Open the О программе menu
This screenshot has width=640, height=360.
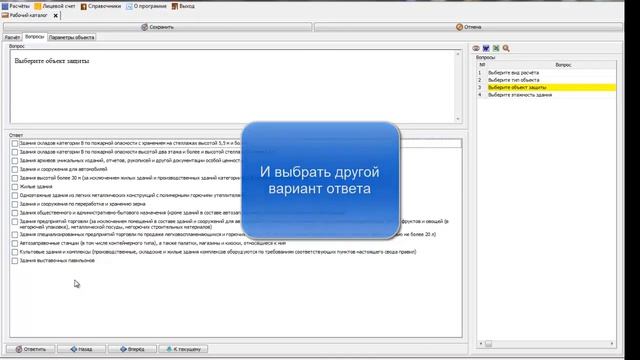146,6
